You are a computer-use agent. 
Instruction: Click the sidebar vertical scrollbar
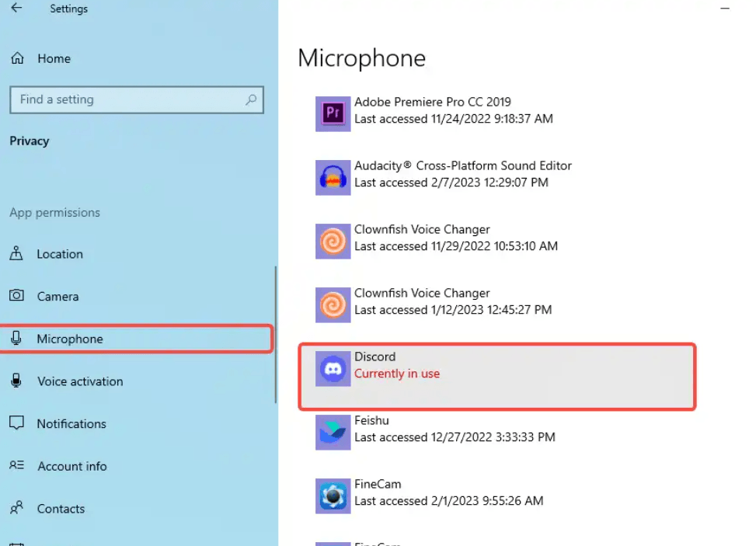click(x=276, y=334)
